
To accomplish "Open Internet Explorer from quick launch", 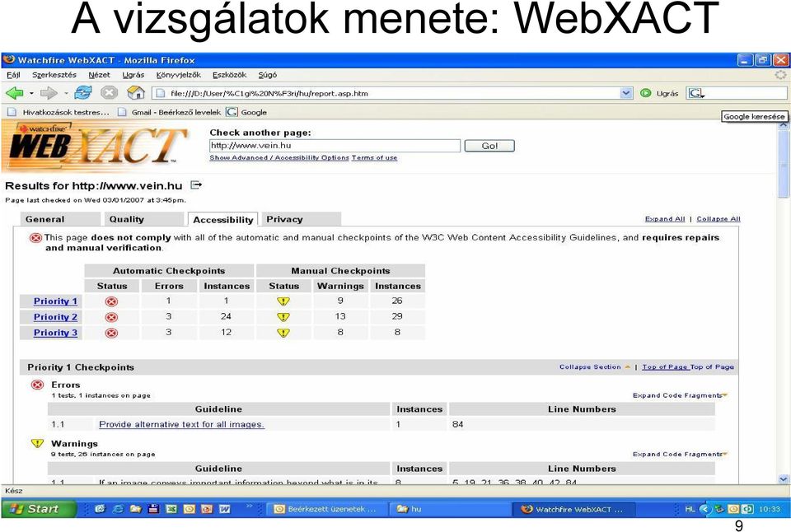I will coord(118,509).
